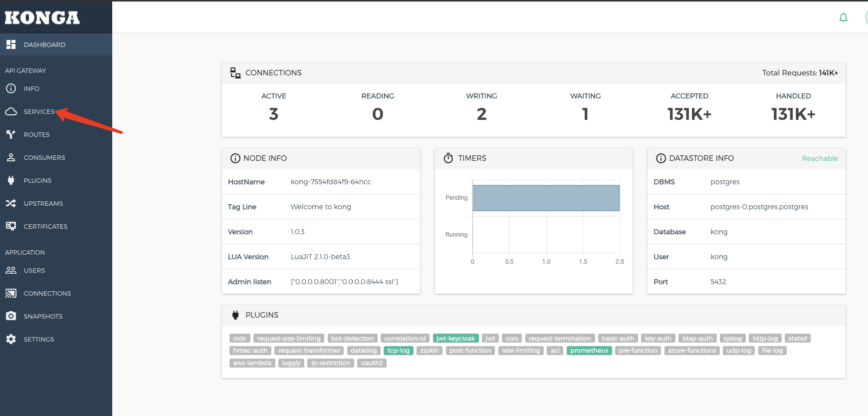The width and height of the screenshot is (868, 416).
Task: Click the KONGA logo
Action: click(42, 18)
